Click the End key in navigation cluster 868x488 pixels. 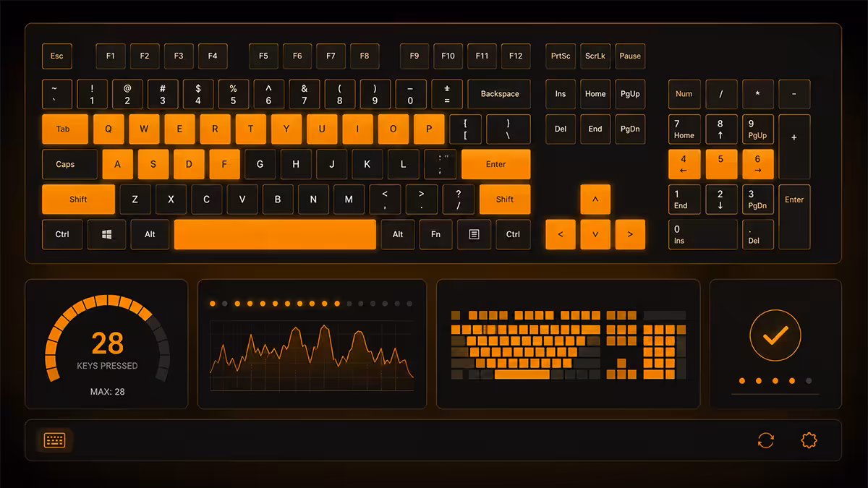coord(595,129)
